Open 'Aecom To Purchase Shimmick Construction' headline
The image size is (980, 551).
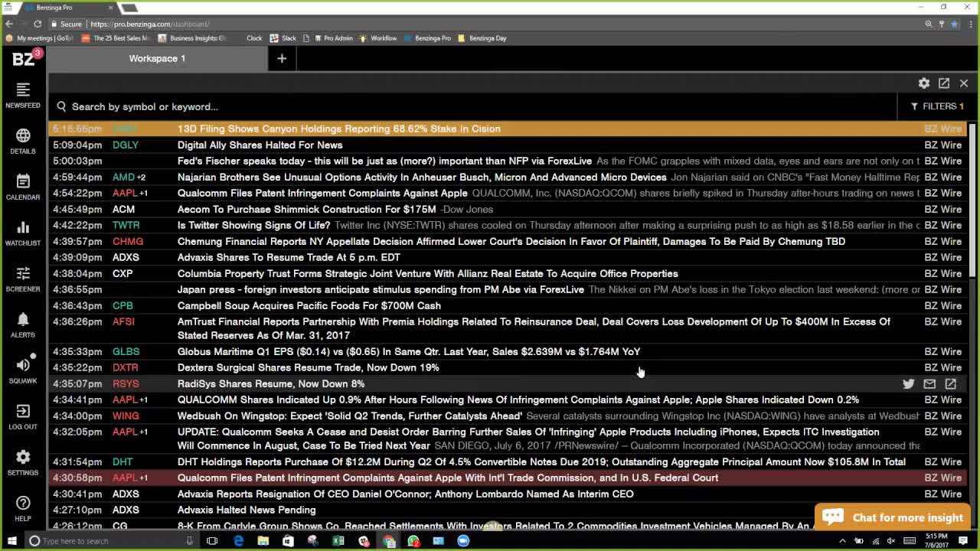306,209
